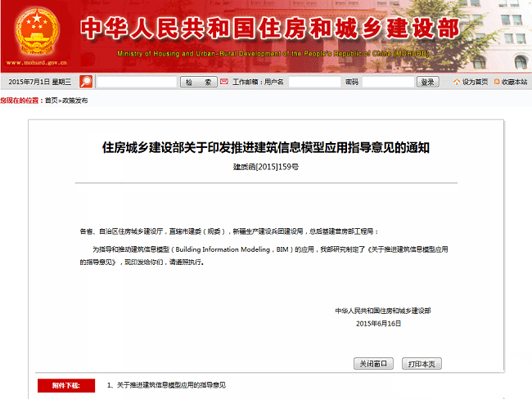Click the date text 2015年7月1日 星期三
This screenshot has height=399, width=532.
tap(40, 82)
